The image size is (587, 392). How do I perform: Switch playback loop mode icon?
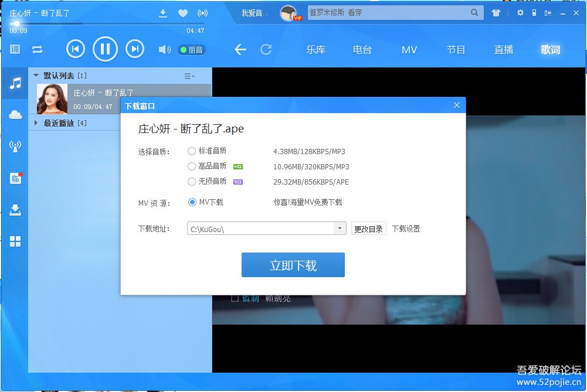point(38,49)
